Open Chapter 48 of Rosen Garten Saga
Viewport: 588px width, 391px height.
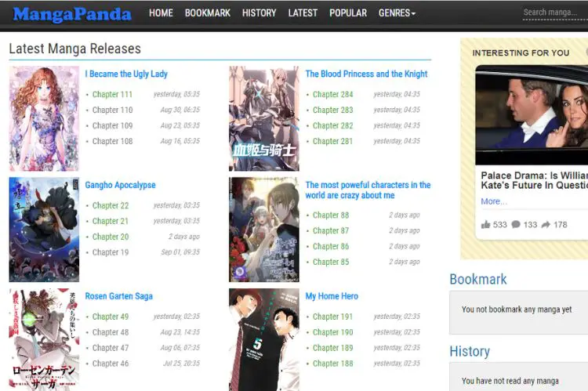coord(111,332)
